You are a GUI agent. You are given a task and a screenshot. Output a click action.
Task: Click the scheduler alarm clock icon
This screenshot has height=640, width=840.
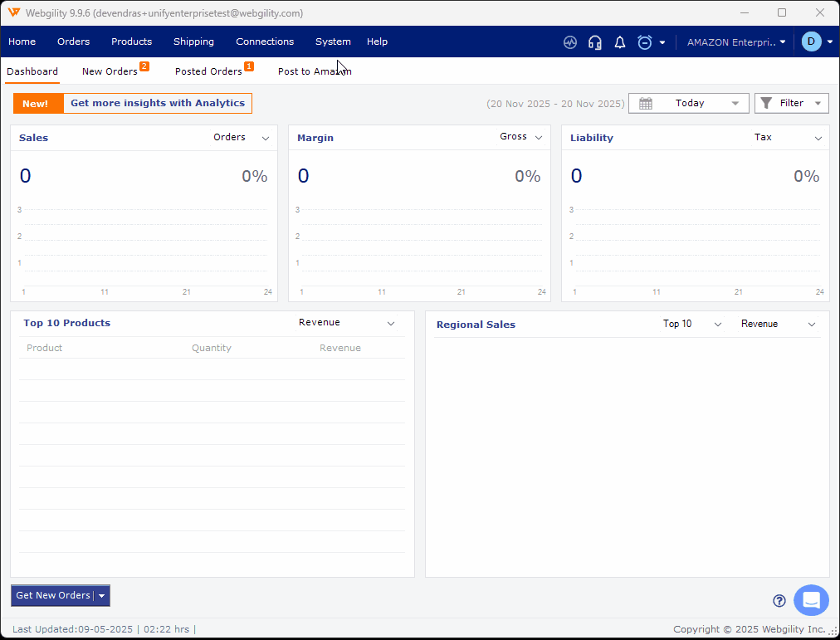click(645, 42)
